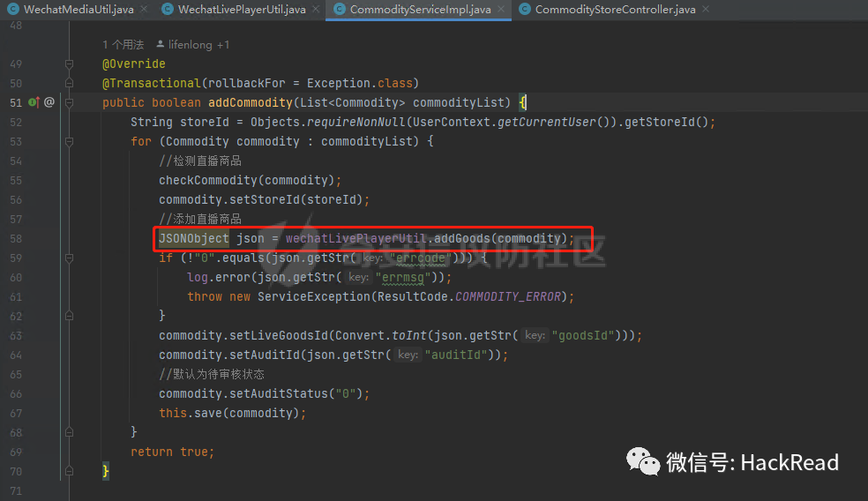Screen dimensions: 868x501
Task: Click the setLiveGoodsId method call
Action: (x=279, y=335)
